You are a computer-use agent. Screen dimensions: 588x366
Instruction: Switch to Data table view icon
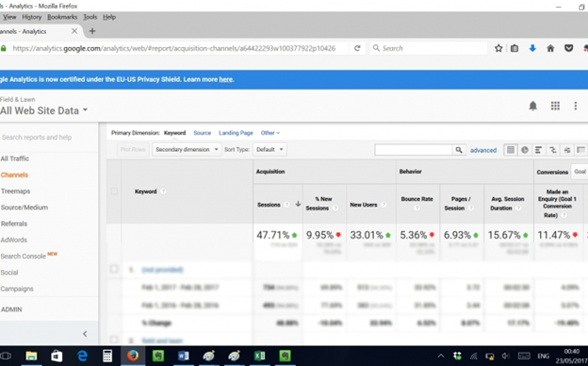(511, 150)
